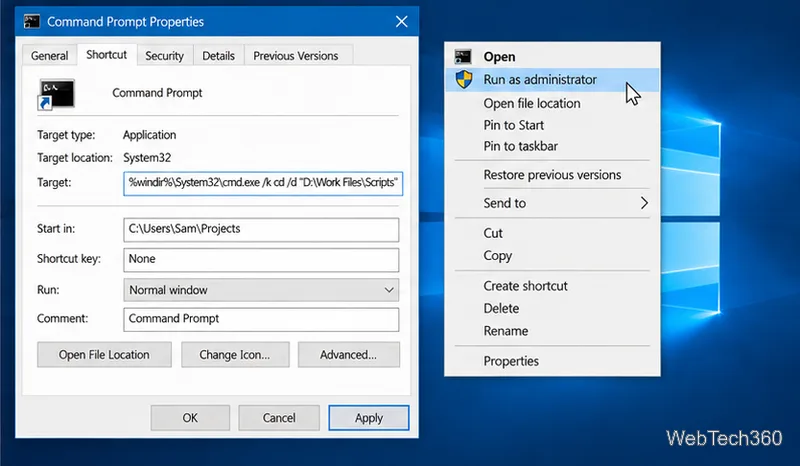Expand the Run Normal window dropdown
The height and width of the screenshot is (466, 800).
pyautogui.click(x=261, y=290)
